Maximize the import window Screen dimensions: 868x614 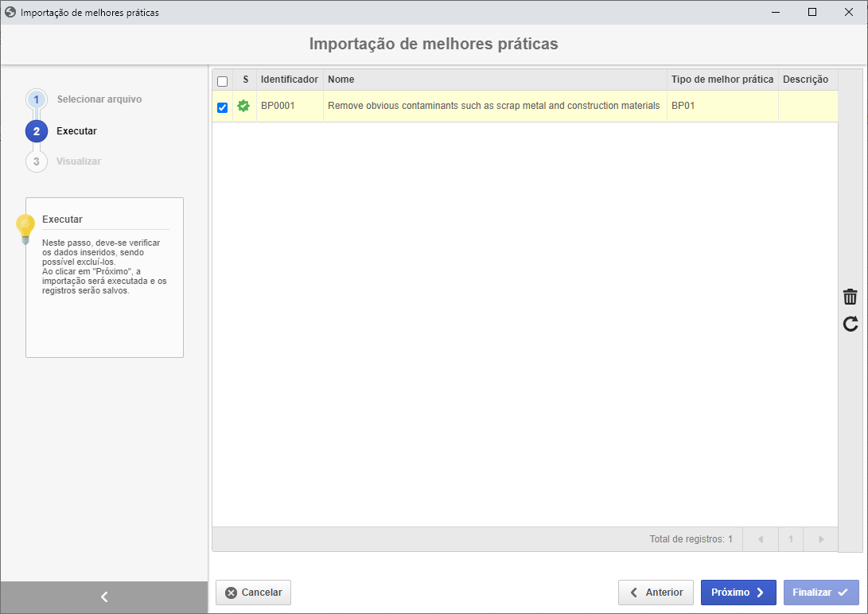812,12
